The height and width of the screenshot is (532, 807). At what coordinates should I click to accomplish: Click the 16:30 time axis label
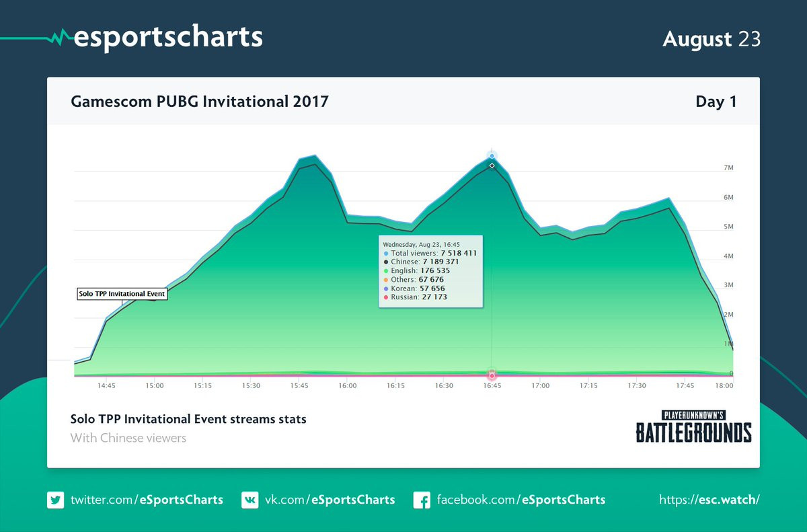coord(444,386)
